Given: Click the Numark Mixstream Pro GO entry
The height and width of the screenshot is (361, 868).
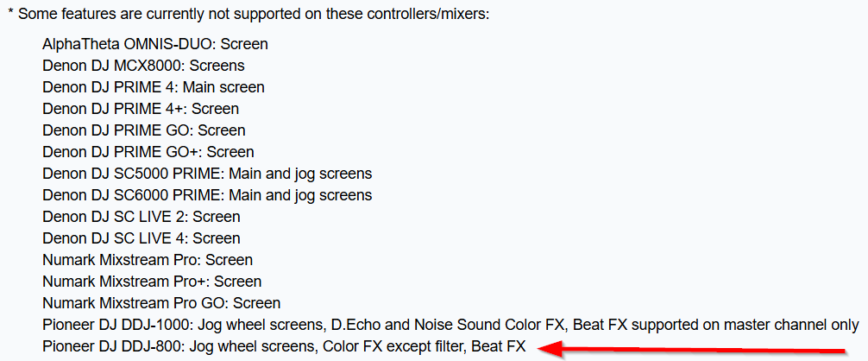Looking at the screenshot, I should [161, 303].
